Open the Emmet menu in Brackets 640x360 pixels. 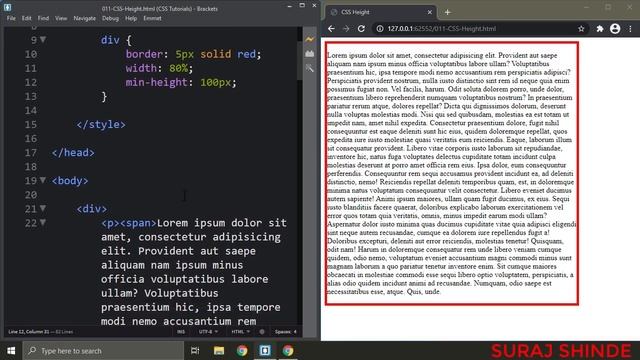152,18
